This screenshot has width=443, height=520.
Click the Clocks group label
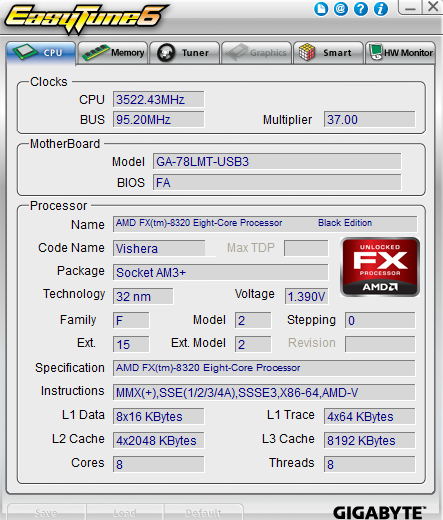click(49, 82)
